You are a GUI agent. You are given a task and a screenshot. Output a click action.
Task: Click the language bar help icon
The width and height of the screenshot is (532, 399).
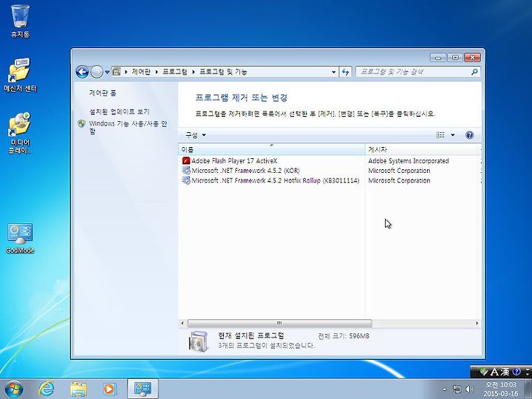(516, 372)
